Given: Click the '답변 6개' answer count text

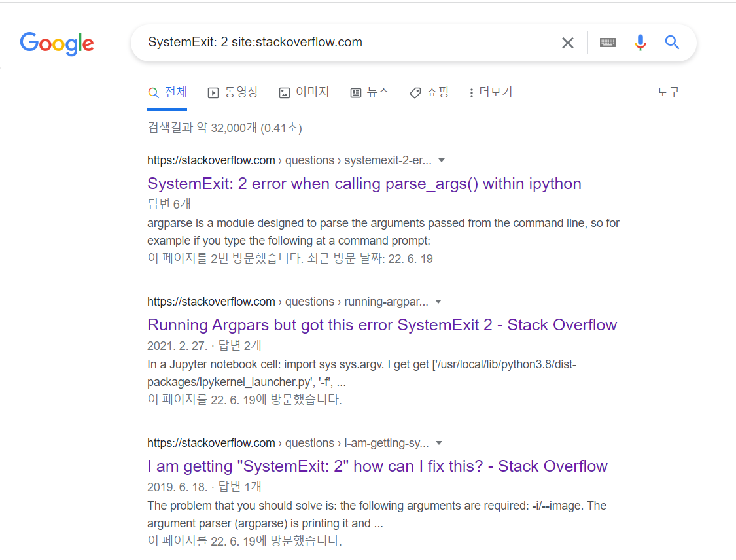Looking at the screenshot, I should (169, 204).
